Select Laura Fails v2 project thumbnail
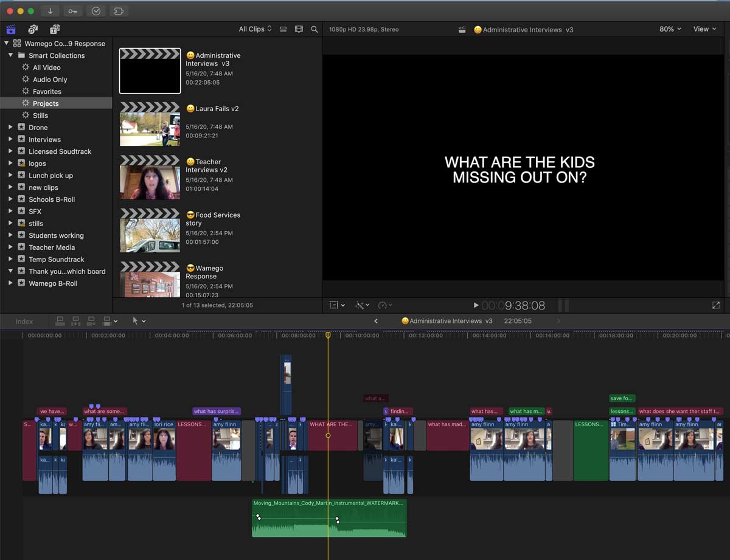The image size is (730, 560). click(150, 124)
